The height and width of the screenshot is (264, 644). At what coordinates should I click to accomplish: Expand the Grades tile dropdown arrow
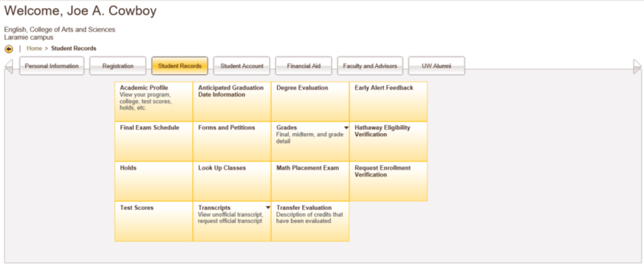(346, 128)
